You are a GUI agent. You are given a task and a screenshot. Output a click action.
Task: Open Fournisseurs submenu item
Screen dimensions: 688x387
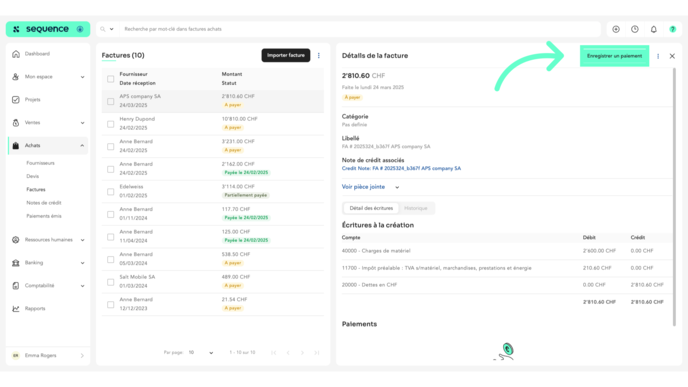tap(40, 163)
